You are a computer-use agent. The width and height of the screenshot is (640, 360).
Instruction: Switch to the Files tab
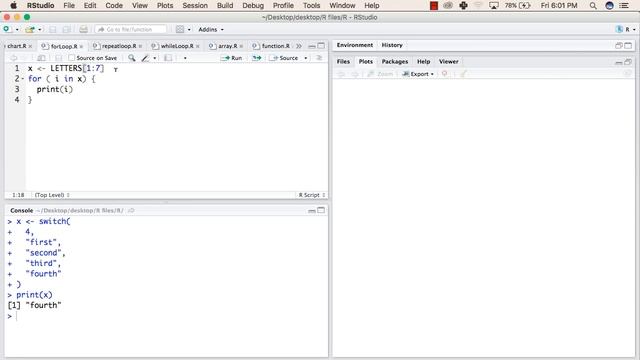[x=343, y=61]
